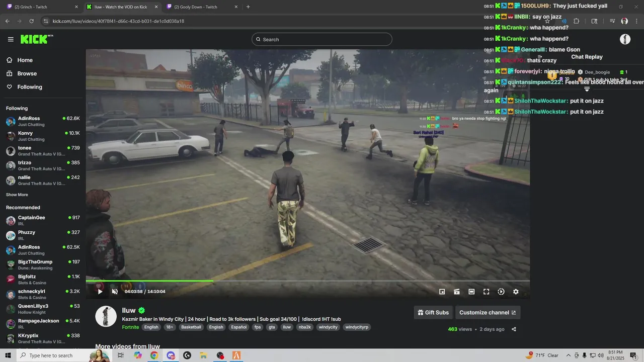Play the VOD with the play button
Screen dimensions: 644x362
pos(100,292)
